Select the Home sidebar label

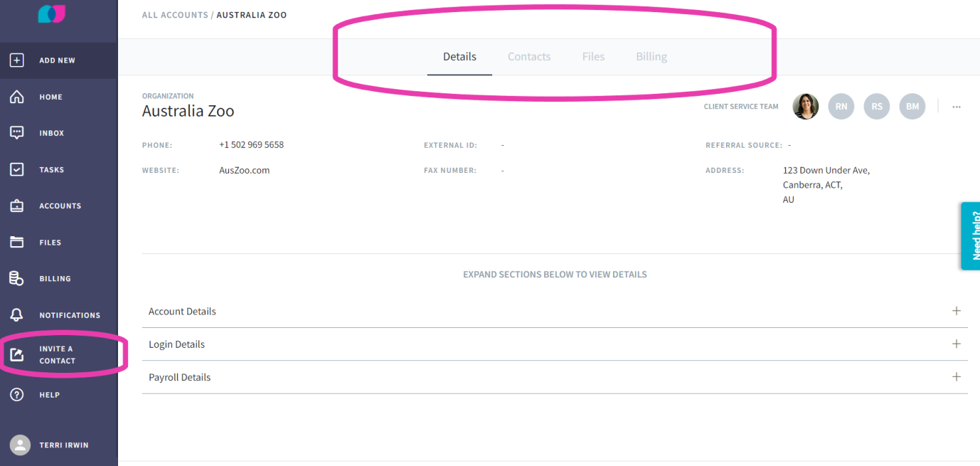click(50, 97)
